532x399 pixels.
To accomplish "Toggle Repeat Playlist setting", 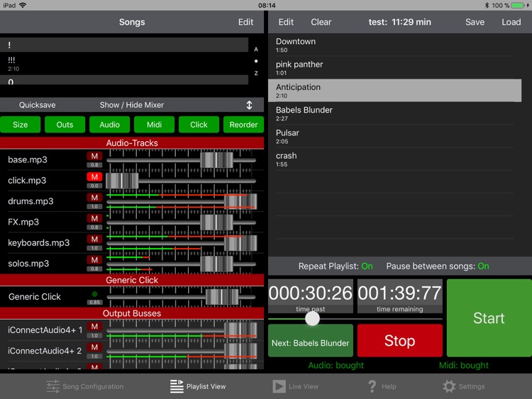I will pos(367,266).
